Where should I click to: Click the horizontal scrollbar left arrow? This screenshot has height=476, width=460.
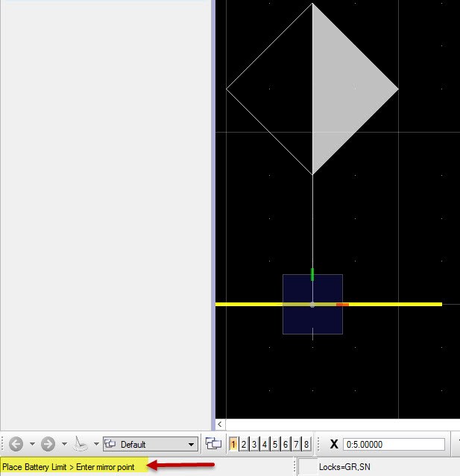[220, 424]
